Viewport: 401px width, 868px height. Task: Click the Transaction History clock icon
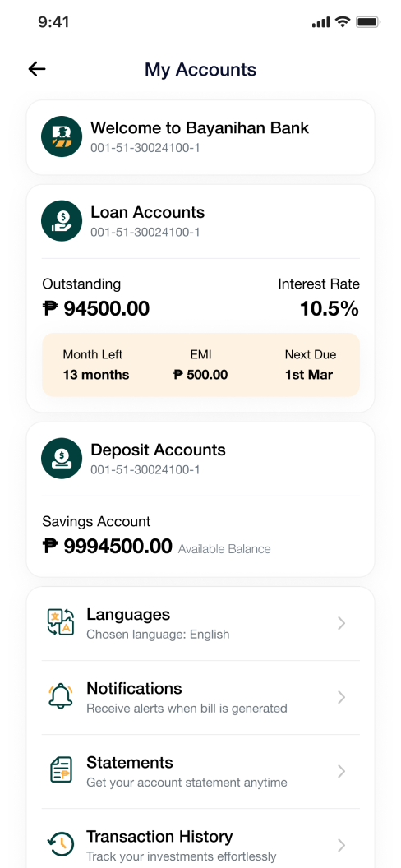(60, 843)
